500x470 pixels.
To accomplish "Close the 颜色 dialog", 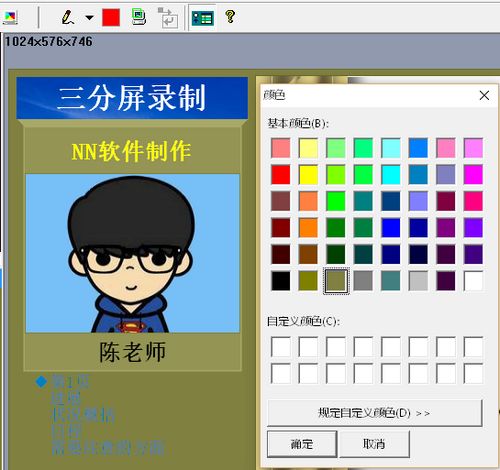I will coord(484,95).
